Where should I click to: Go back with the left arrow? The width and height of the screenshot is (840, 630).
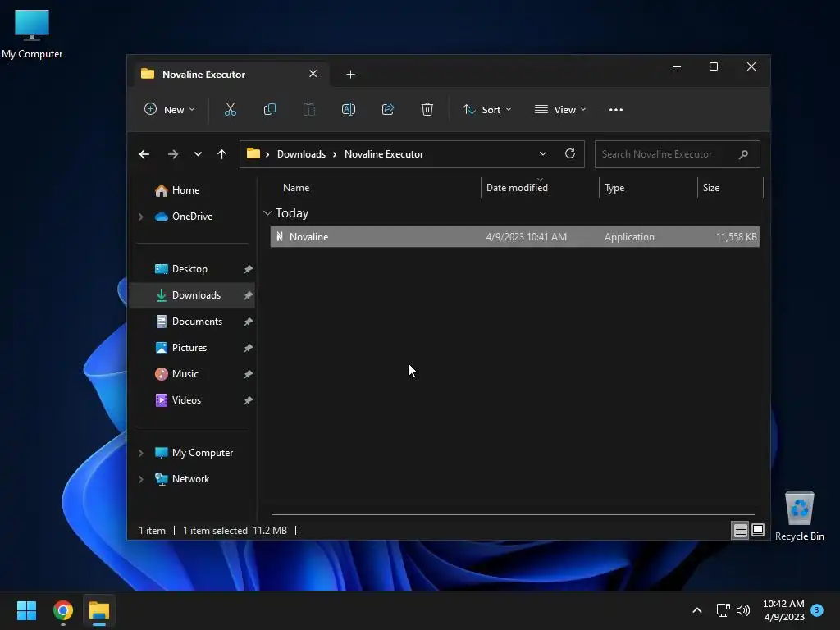coord(144,154)
